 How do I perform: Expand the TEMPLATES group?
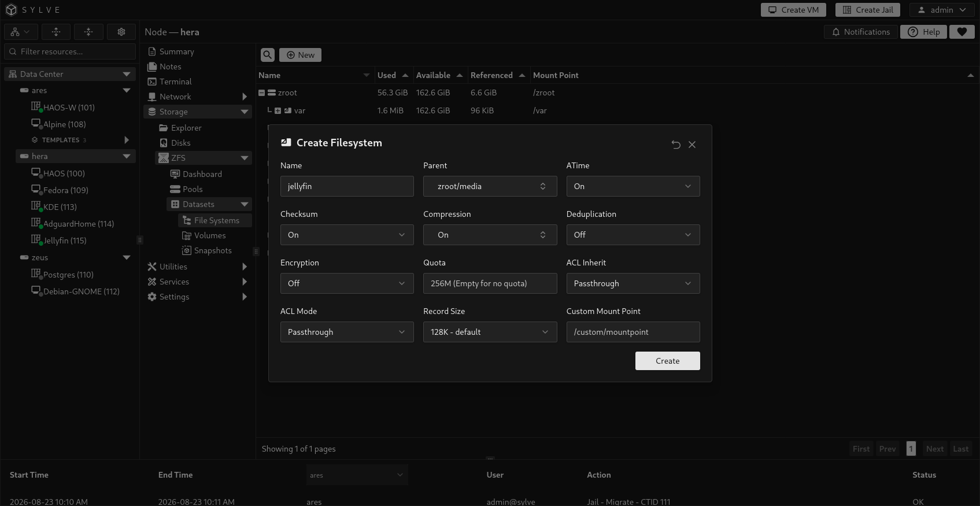(127, 140)
